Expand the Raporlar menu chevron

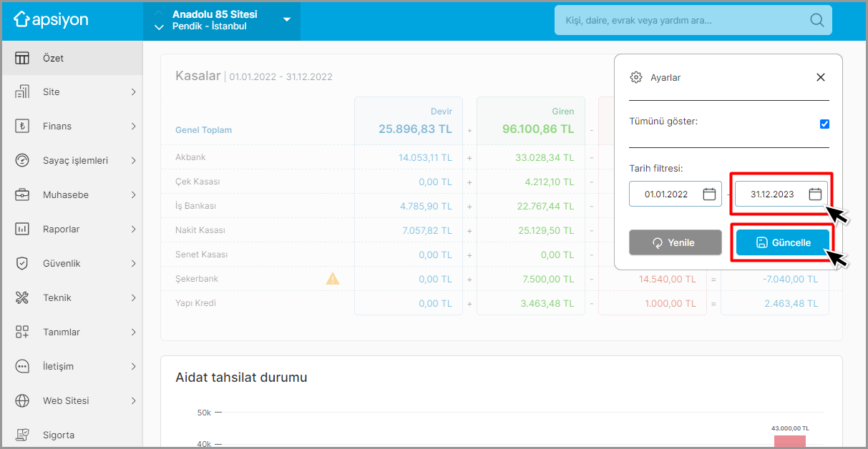(134, 229)
